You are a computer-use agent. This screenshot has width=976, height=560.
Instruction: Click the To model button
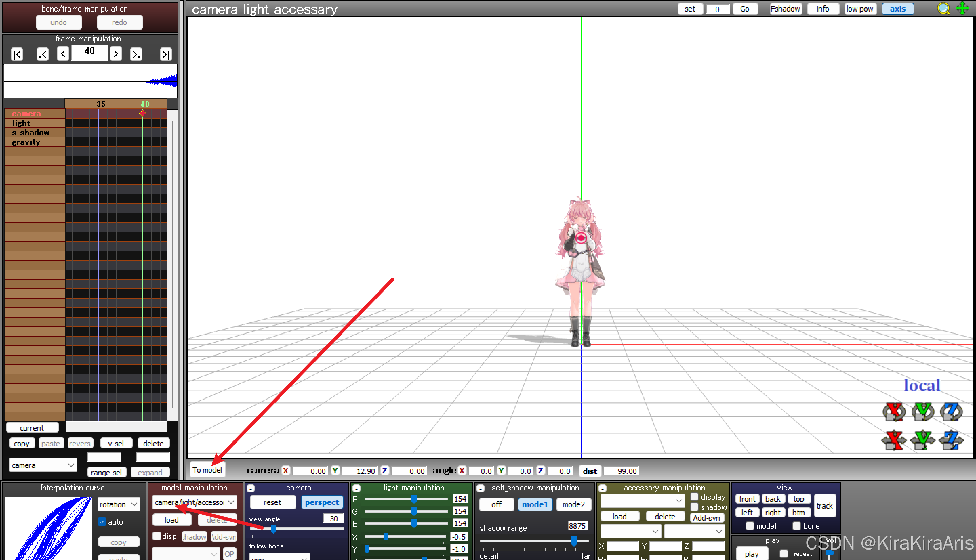pyautogui.click(x=207, y=470)
